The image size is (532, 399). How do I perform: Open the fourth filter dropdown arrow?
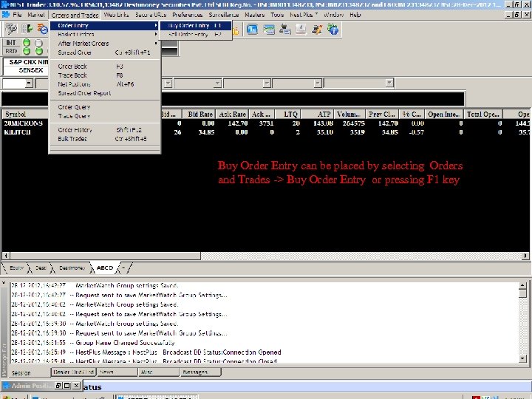(267, 83)
